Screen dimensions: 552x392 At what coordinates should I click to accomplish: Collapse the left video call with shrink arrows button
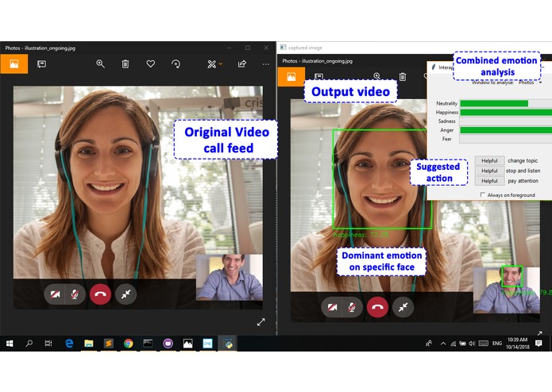click(x=126, y=294)
